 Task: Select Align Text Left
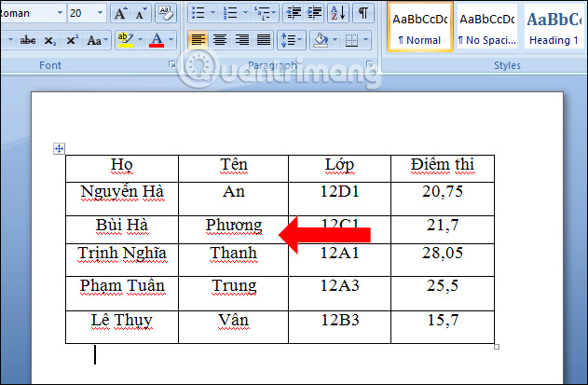point(198,40)
